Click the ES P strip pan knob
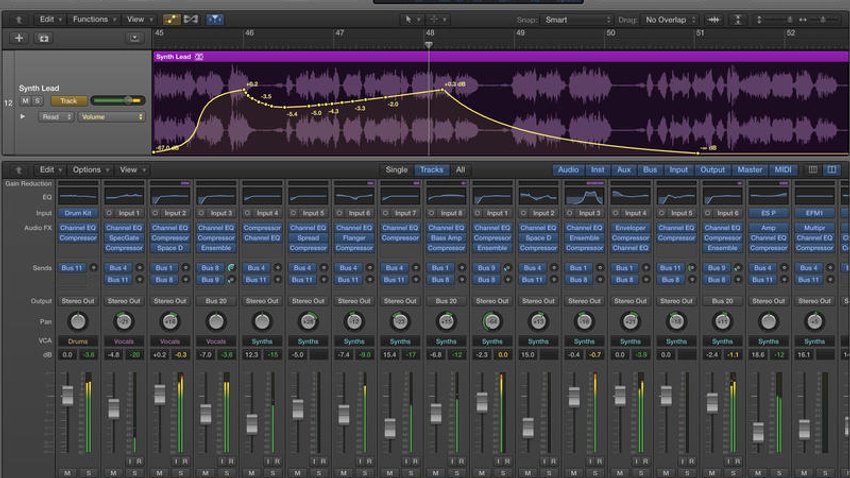850x478 pixels. point(769,321)
